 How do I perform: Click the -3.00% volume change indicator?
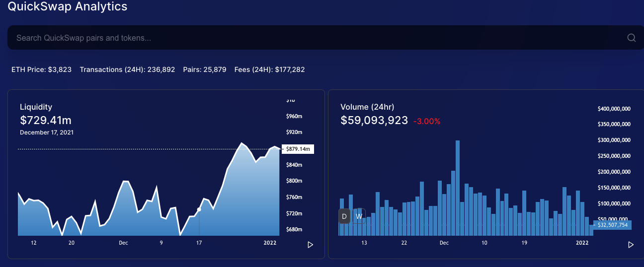coord(427,121)
